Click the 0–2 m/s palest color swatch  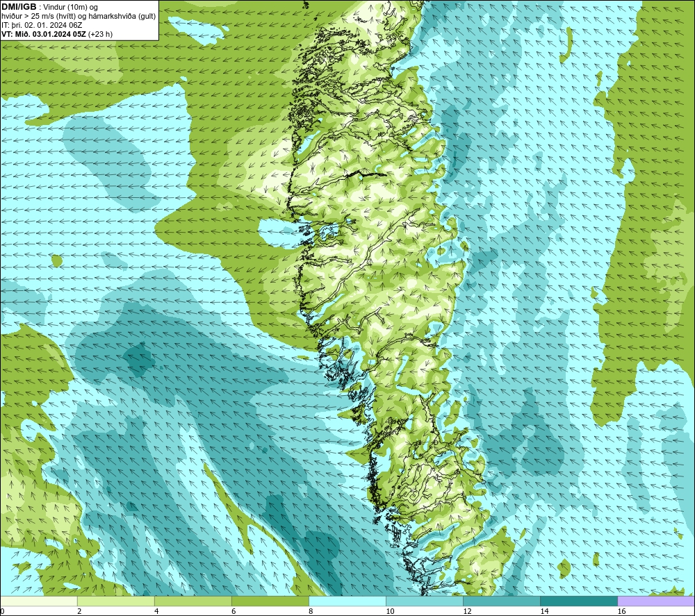point(38,601)
